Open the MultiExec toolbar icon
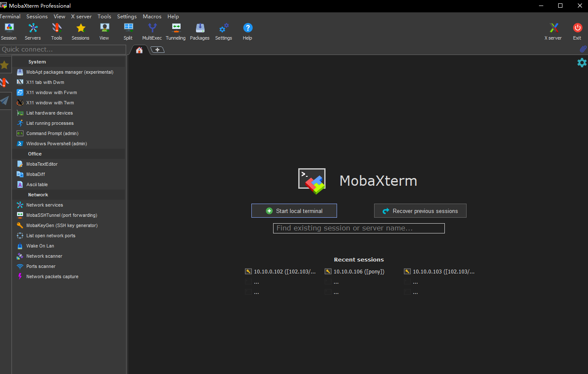The width and height of the screenshot is (588, 374). [152, 32]
